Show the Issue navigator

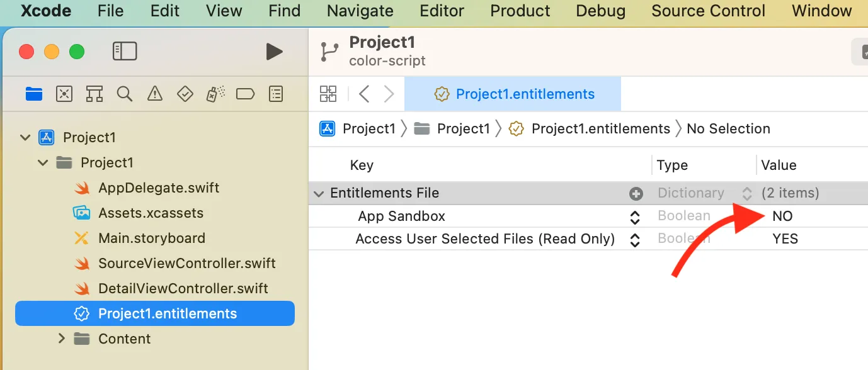click(154, 94)
